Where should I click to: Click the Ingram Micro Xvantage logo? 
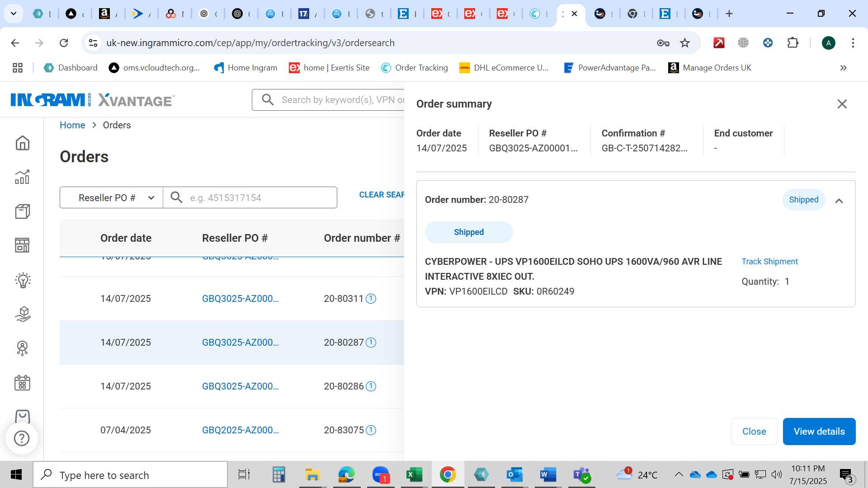coord(93,100)
